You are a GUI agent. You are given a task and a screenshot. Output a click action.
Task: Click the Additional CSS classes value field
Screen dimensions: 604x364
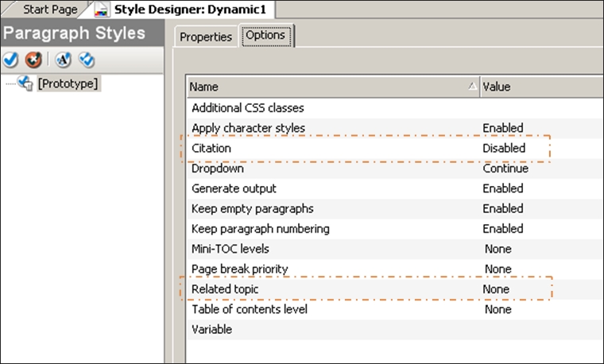(540, 107)
